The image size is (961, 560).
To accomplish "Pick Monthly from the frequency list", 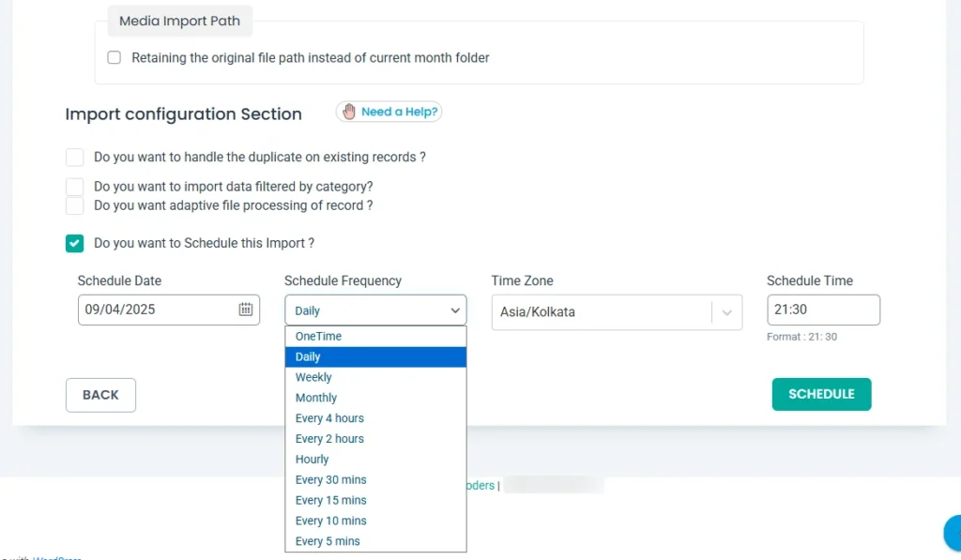I will pyautogui.click(x=316, y=398).
